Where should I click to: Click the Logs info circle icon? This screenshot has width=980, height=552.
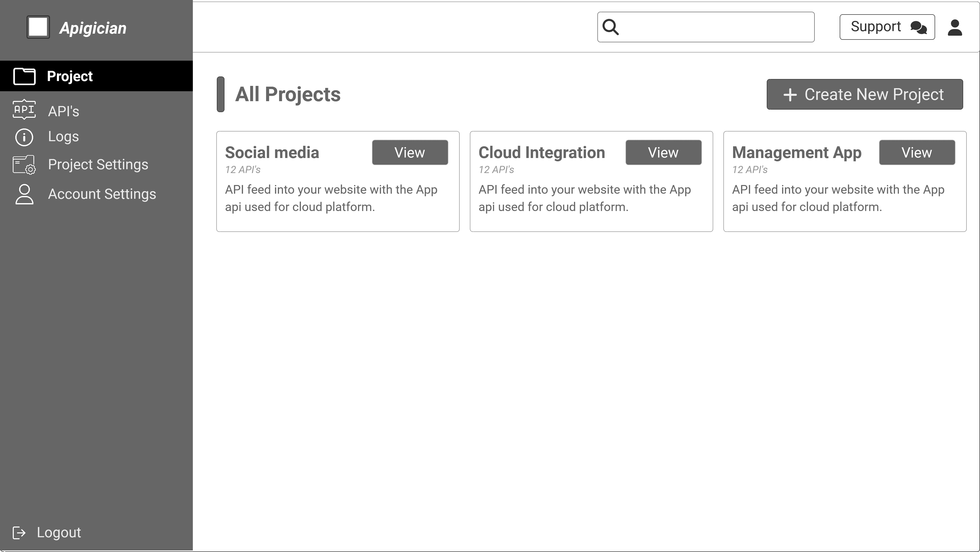click(24, 137)
